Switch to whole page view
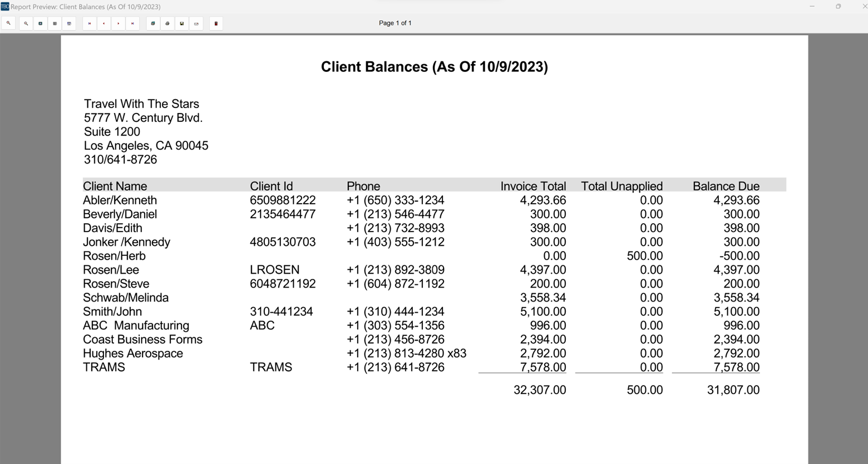 tap(40, 23)
